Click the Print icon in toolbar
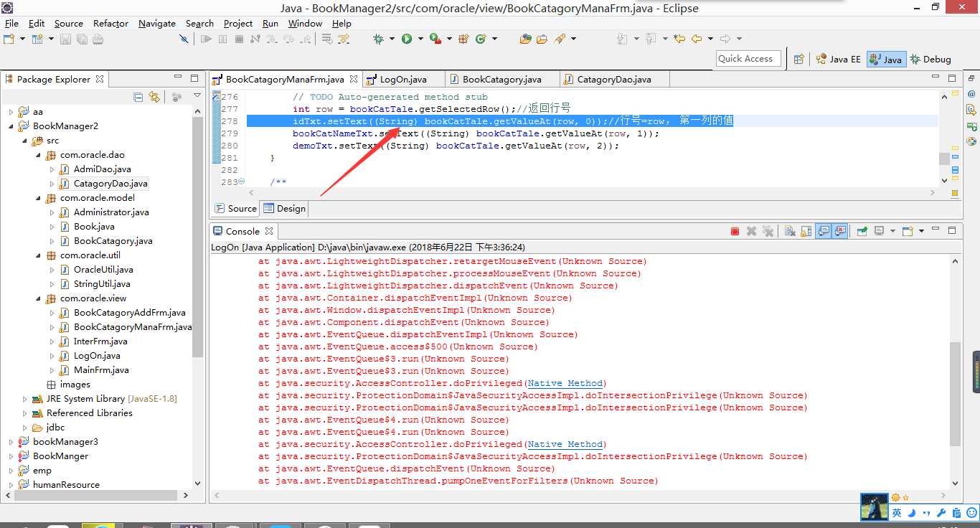The height and width of the screenshot is (528, 980). click(98, 39)
